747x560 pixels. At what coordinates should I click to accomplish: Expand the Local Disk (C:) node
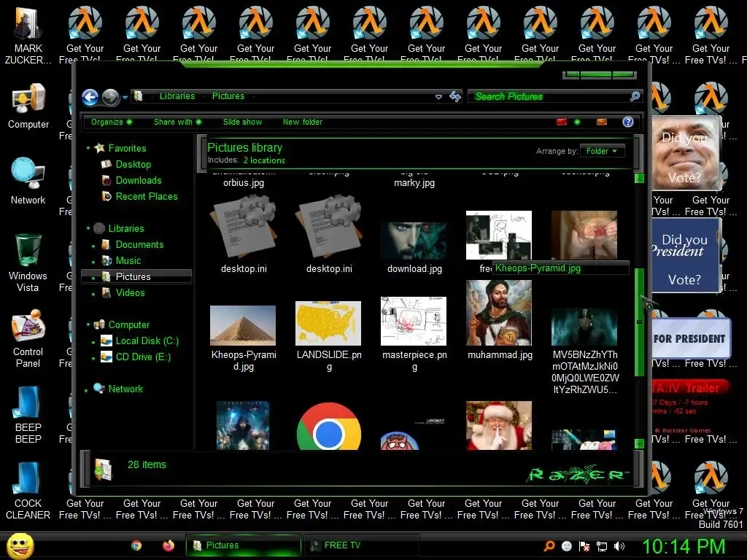pyautogui.click(x=93, y=342)
